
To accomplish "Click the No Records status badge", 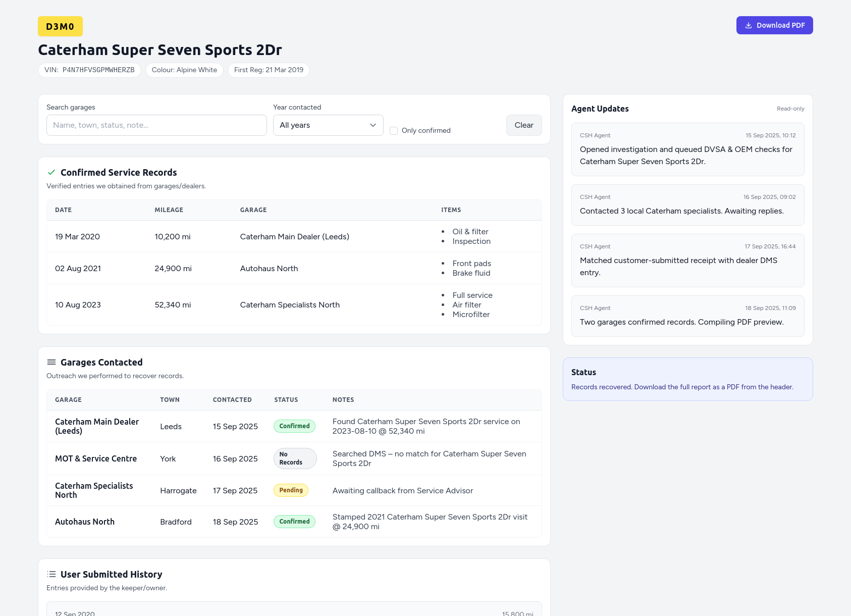I will (x=295, y=458).
